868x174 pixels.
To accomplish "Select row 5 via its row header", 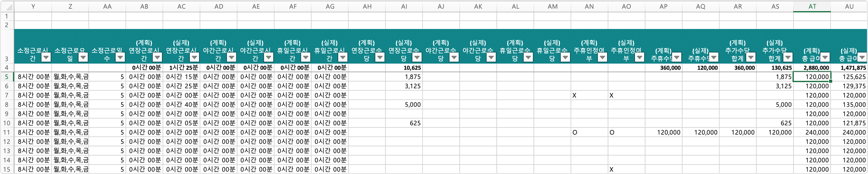I will tap(7, 77).
